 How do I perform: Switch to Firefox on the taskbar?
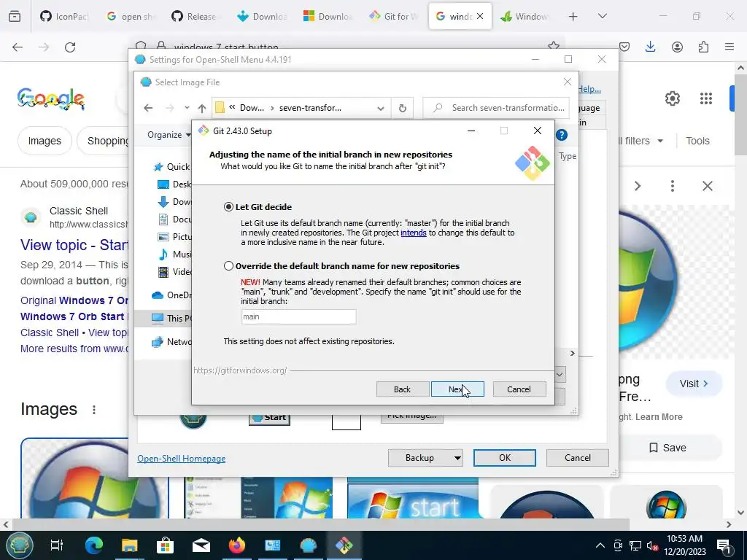[x=237, y=545]
